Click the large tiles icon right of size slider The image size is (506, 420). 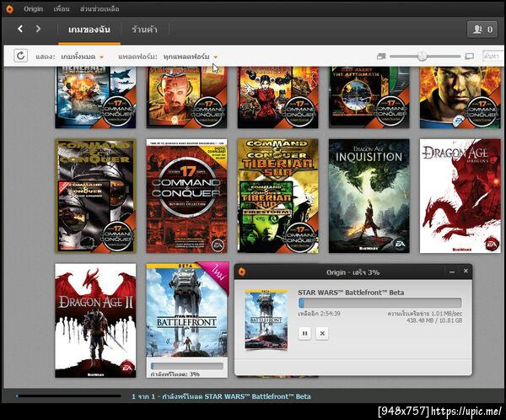coord(470,57)
